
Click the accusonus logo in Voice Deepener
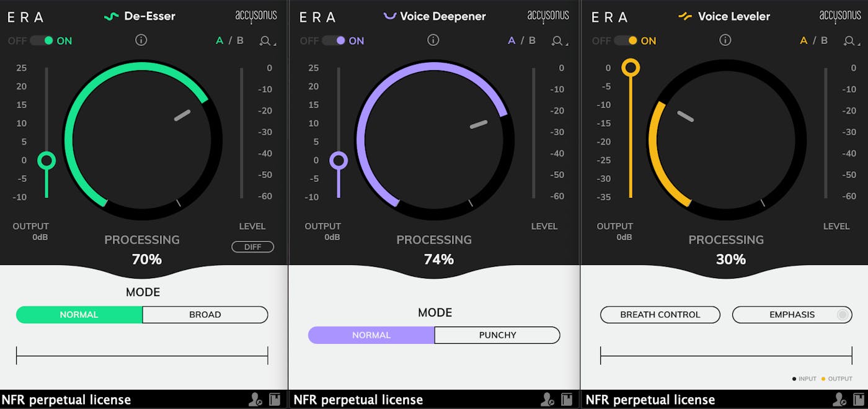tap(548, 17)
